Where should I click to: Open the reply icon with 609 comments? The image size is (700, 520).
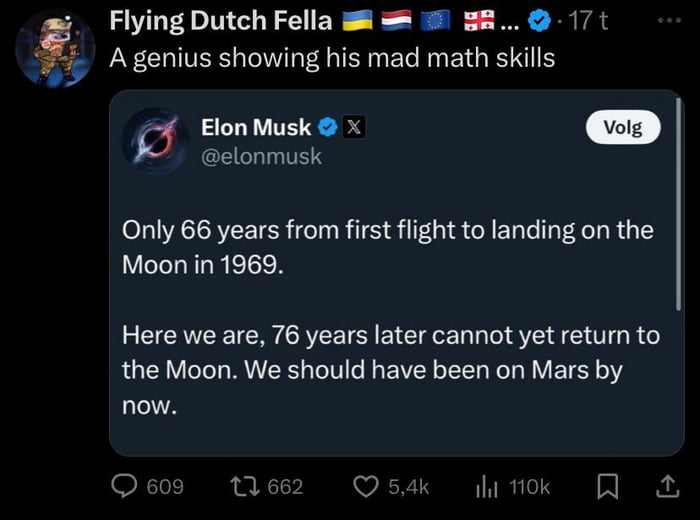[124, 486]
